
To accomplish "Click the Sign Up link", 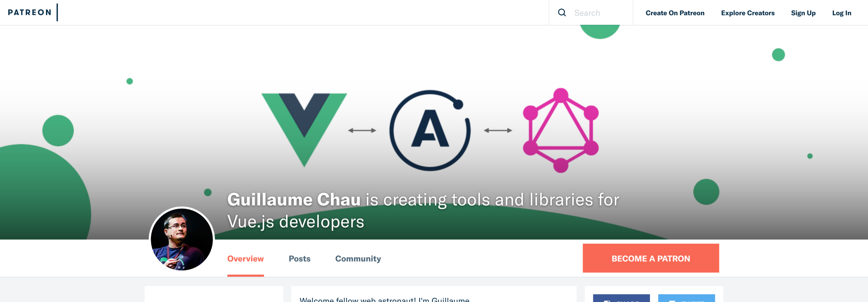I will point(803,13).
